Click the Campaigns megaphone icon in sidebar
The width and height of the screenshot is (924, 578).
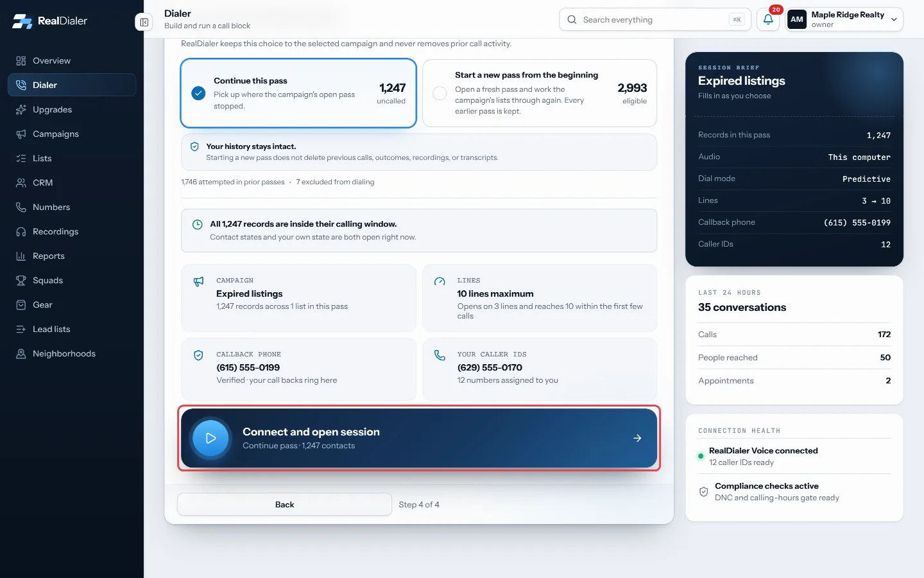pyautogui.click(x=21, y=134)
